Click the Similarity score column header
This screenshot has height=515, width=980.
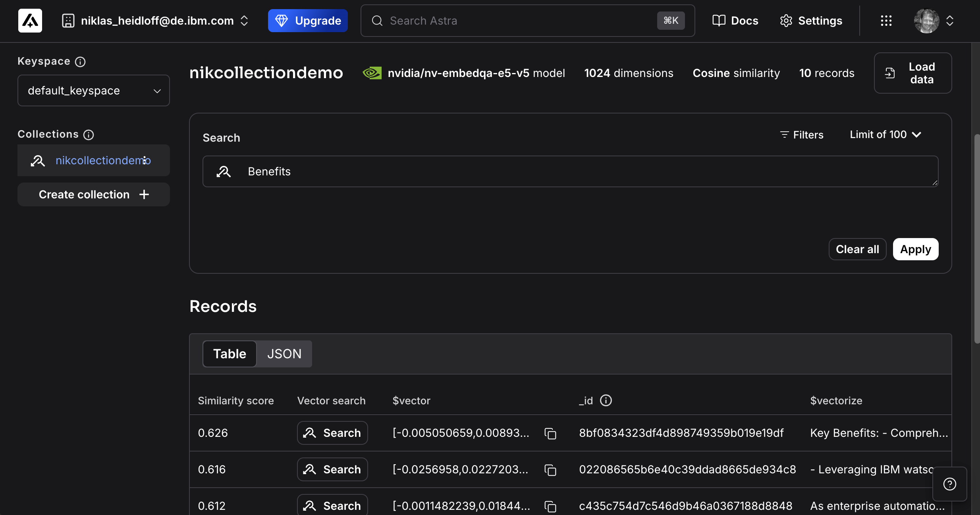236,401
